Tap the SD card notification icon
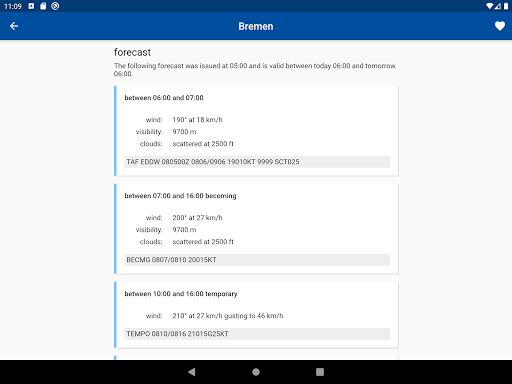The width and height of the screenshot is (512, 384). pos(43,6)
